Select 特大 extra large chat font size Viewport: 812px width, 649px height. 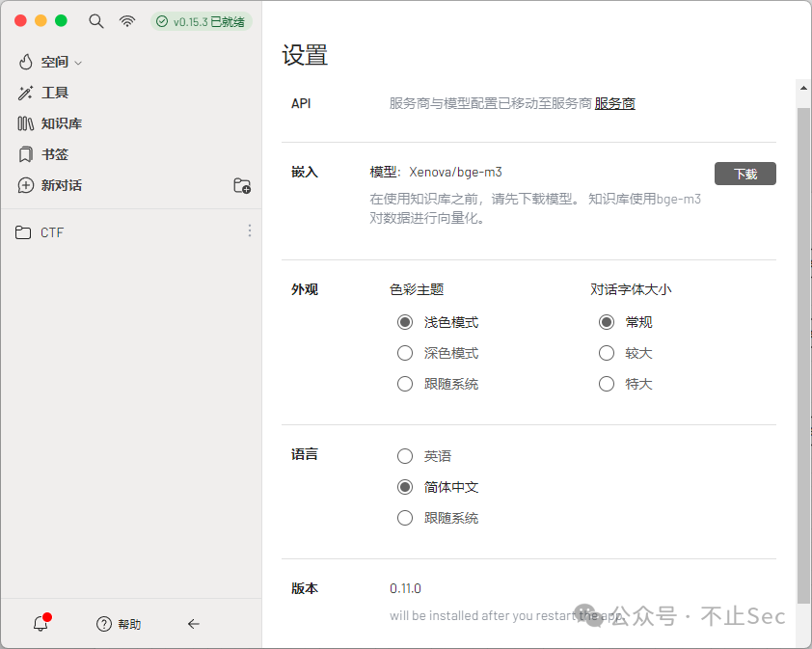[606, 383]
